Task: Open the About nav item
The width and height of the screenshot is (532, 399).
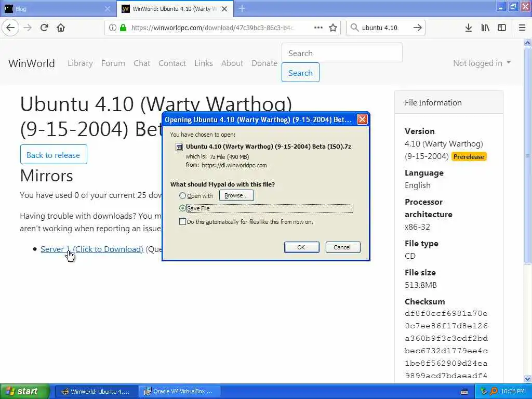Action: (232, 63)
